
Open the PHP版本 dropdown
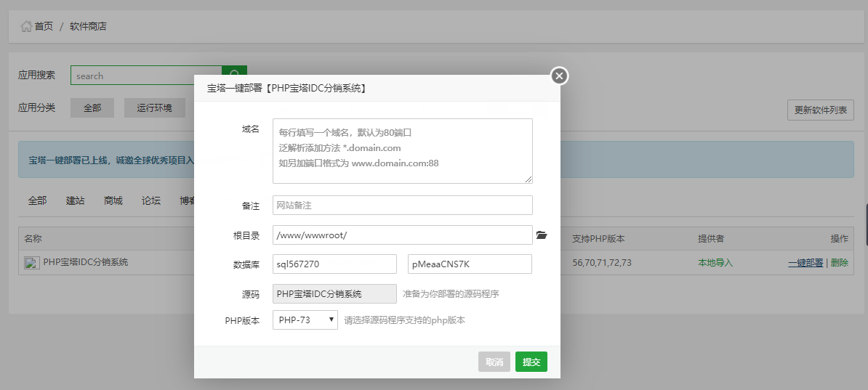(305, 320)
